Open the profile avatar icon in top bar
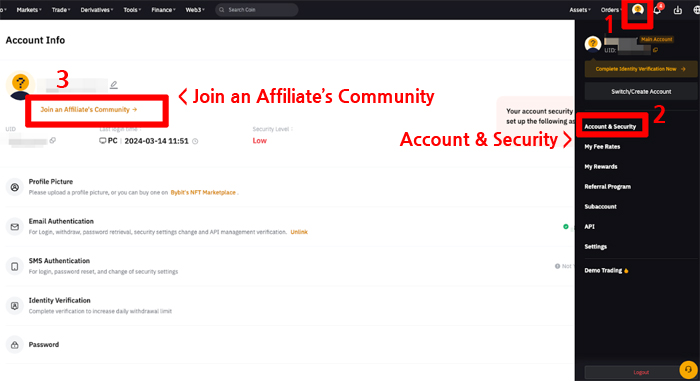This screenshot has width=700, height=381. pyautogui.click(x=638, y=9)
